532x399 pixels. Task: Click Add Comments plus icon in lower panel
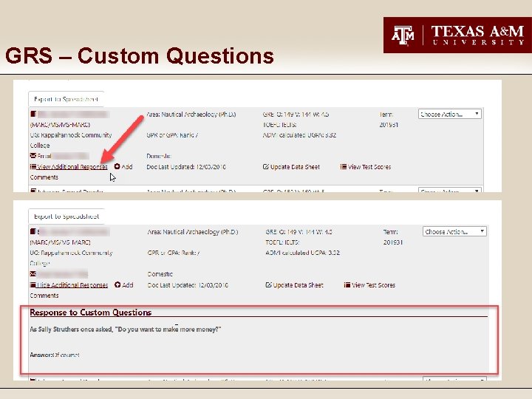click(117, 284)
